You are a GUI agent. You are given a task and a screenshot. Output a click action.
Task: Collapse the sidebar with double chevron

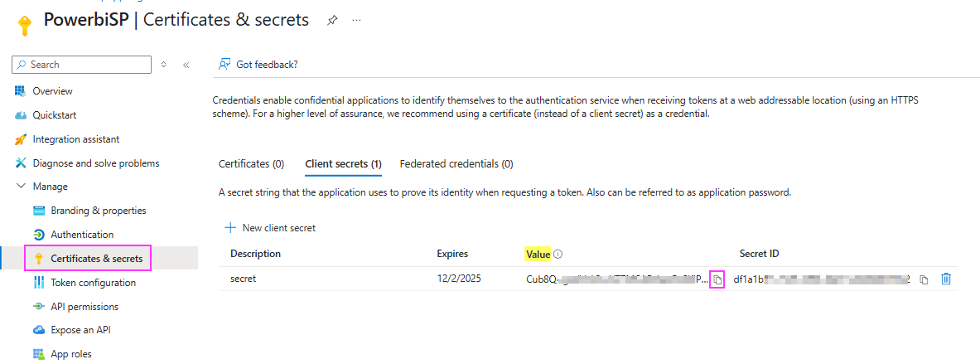click(x=186, y=65)
